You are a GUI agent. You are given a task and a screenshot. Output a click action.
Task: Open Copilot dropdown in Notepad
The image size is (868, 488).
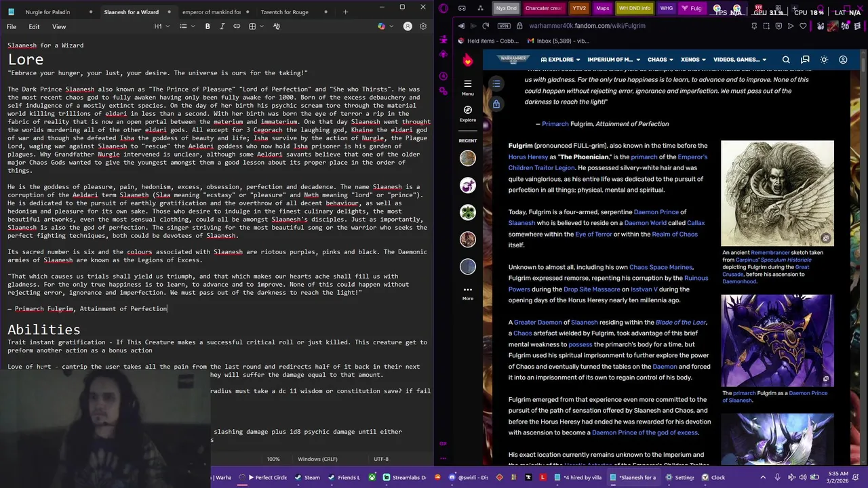pyautogui.click(x=384, y=26)
